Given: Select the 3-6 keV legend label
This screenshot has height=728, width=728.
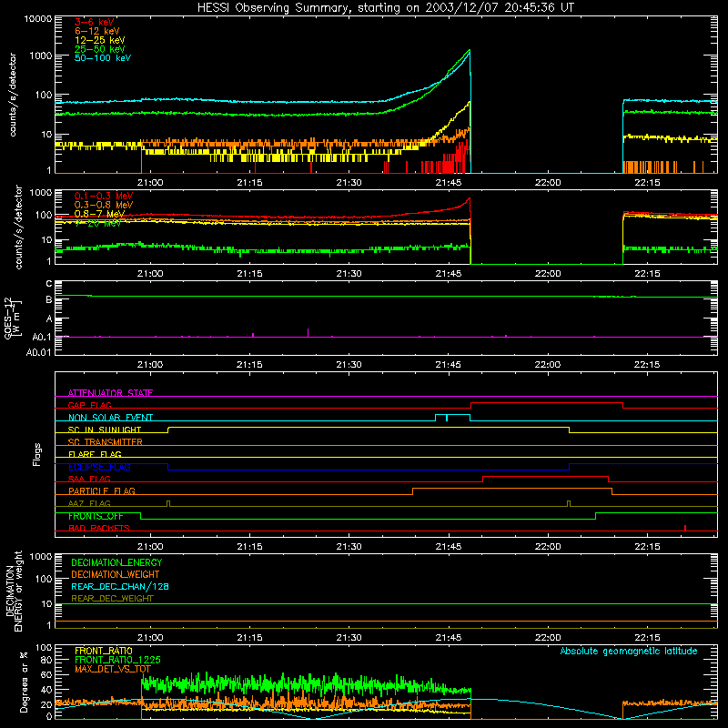Looking at the screenshot, I should coord(95,22).
